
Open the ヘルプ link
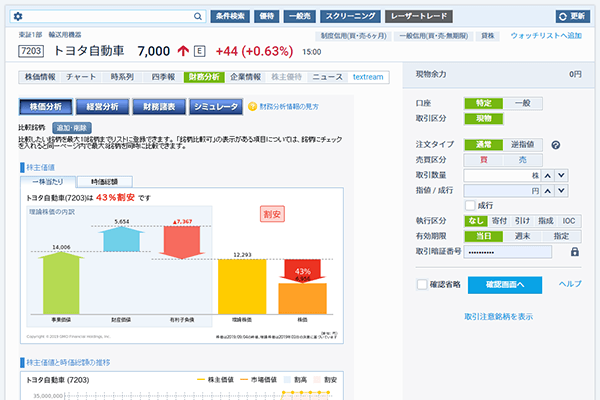570,284
